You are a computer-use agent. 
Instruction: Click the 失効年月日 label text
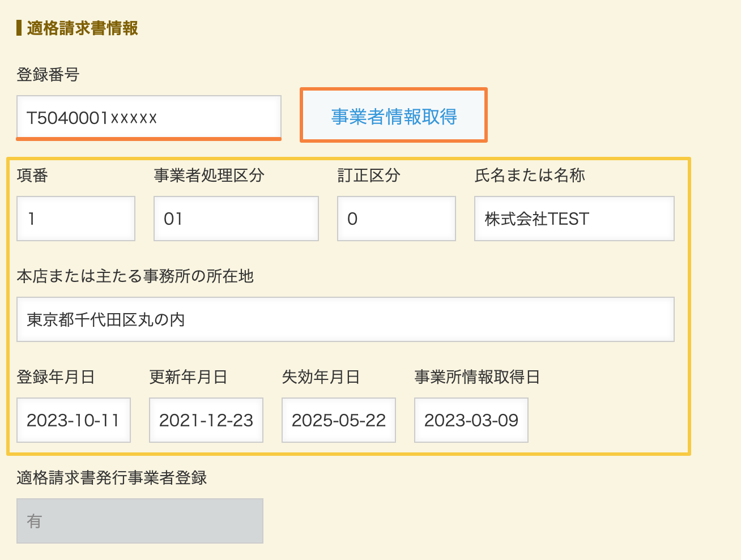(321, 377)
